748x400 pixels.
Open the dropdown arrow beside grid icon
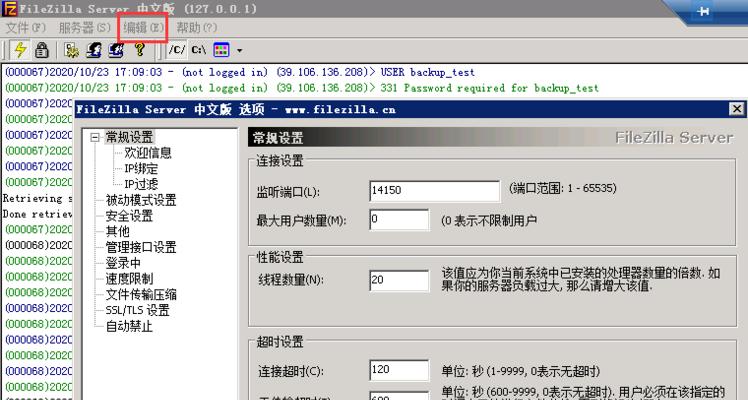(239, 50)
